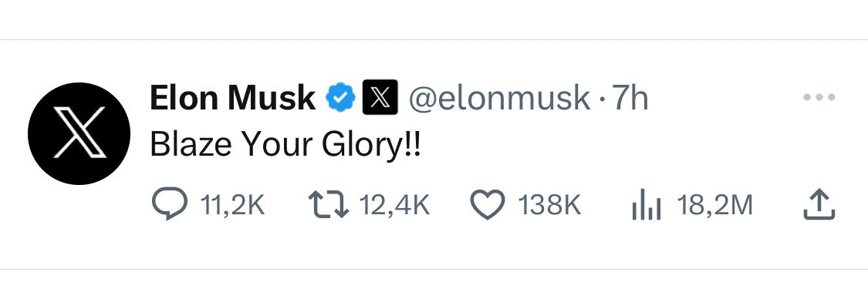Open the three-dot more options menu
Image resolution: width=868 pixels, height=306 pixels.
coord(819,97)
